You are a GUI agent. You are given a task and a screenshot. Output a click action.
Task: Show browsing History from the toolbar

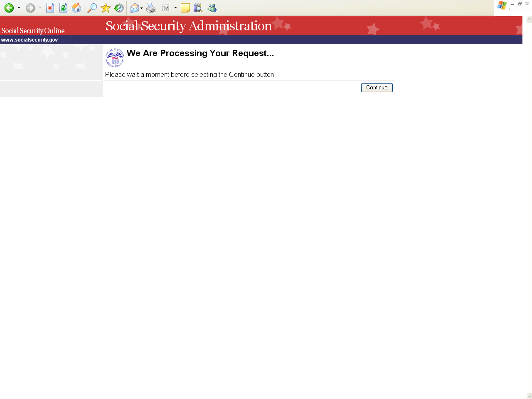pyautogui.click(x=119, y=8)
